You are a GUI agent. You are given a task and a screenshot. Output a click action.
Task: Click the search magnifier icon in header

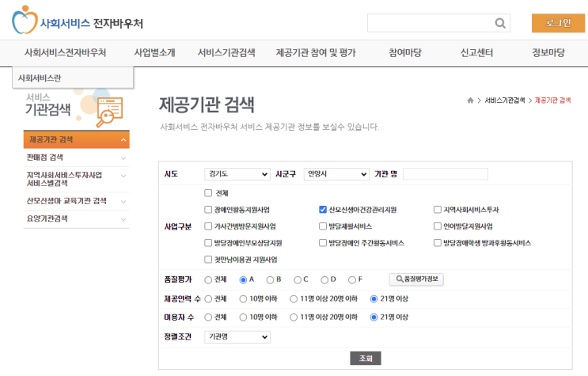[500, 23]
